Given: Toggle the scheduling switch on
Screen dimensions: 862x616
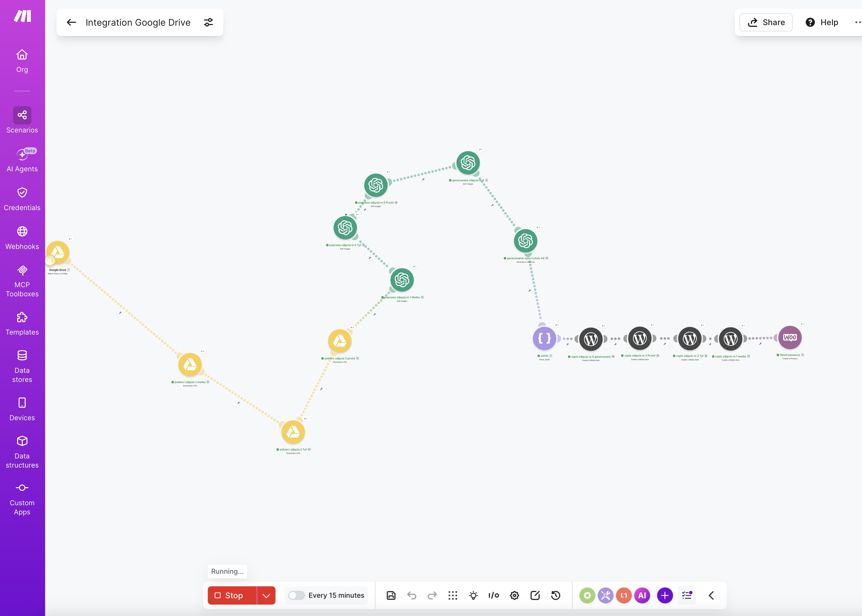Looking at the screenshot, I should 296,595.
